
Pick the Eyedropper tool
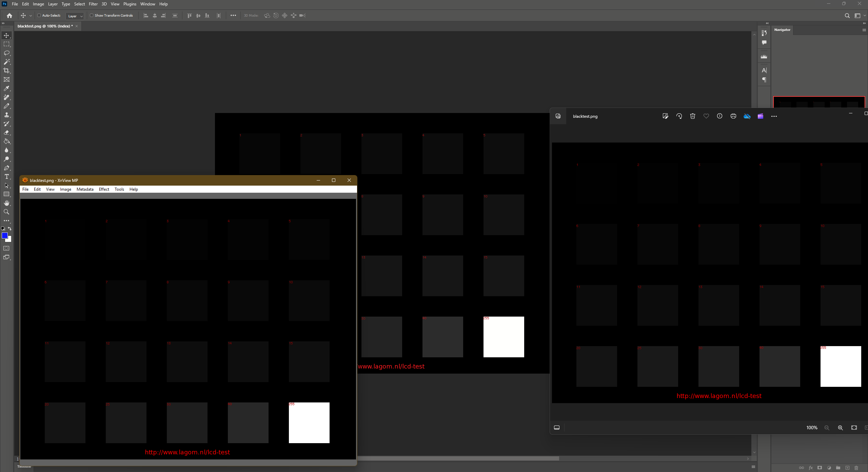6,89
